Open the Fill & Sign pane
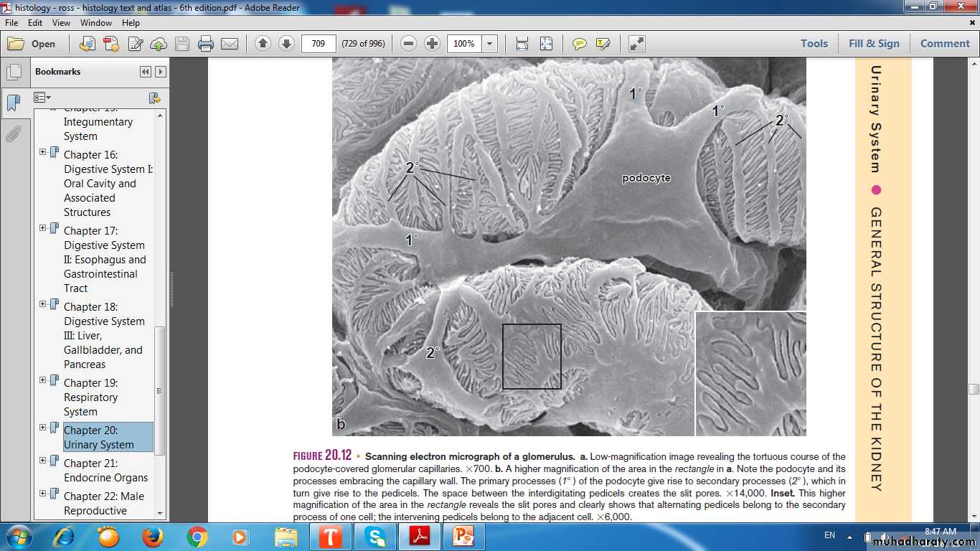This screenshot has width=980, height=551. (x=873, y=44)
